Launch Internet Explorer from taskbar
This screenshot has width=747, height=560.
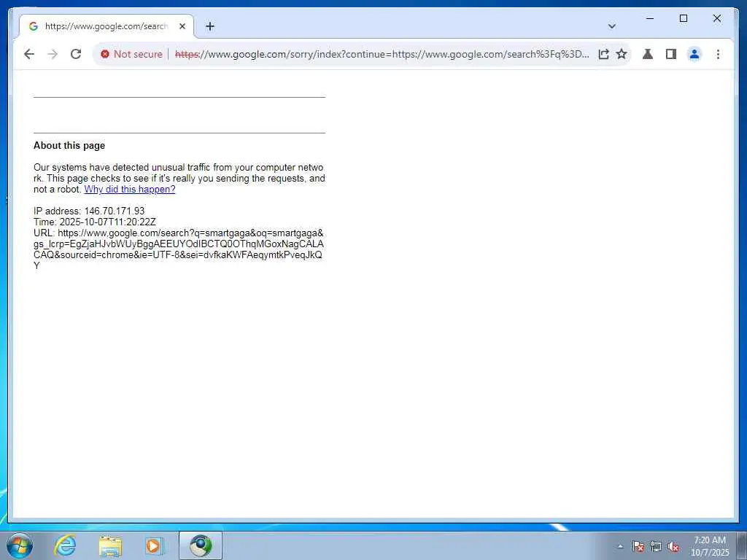65,545
